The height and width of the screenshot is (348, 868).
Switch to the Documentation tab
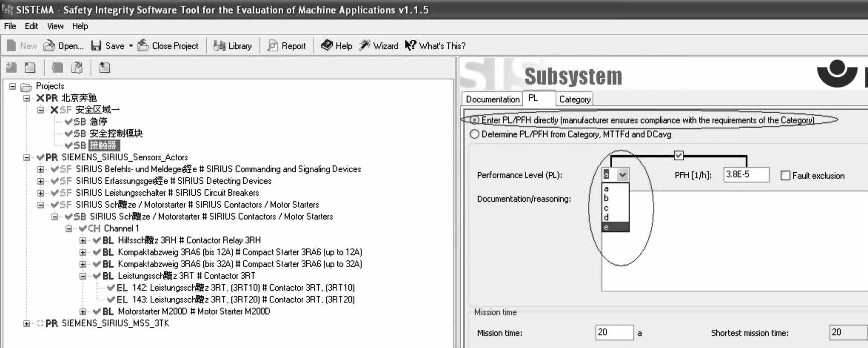[492, 99]
